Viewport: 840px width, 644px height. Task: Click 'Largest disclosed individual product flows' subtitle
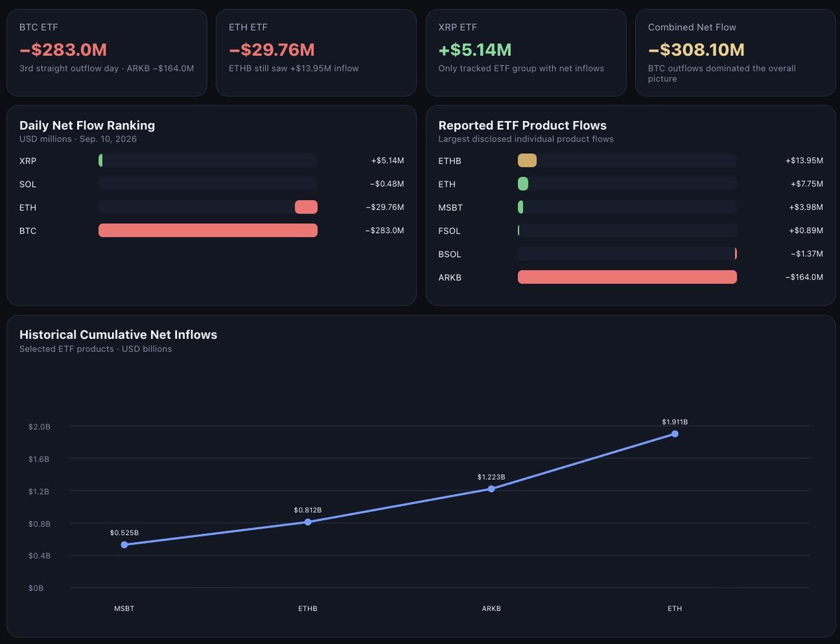coord(526,139)
